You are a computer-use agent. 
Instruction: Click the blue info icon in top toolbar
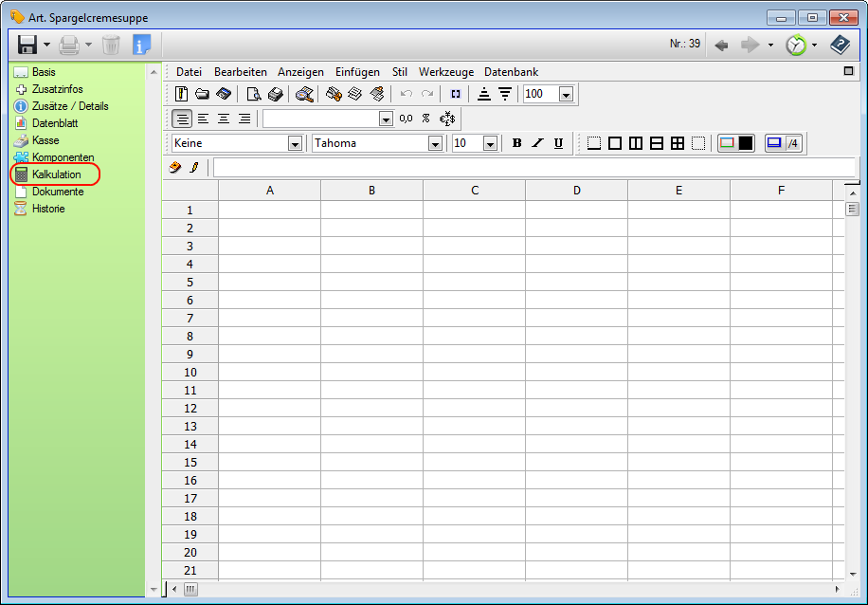pos(141,45)
